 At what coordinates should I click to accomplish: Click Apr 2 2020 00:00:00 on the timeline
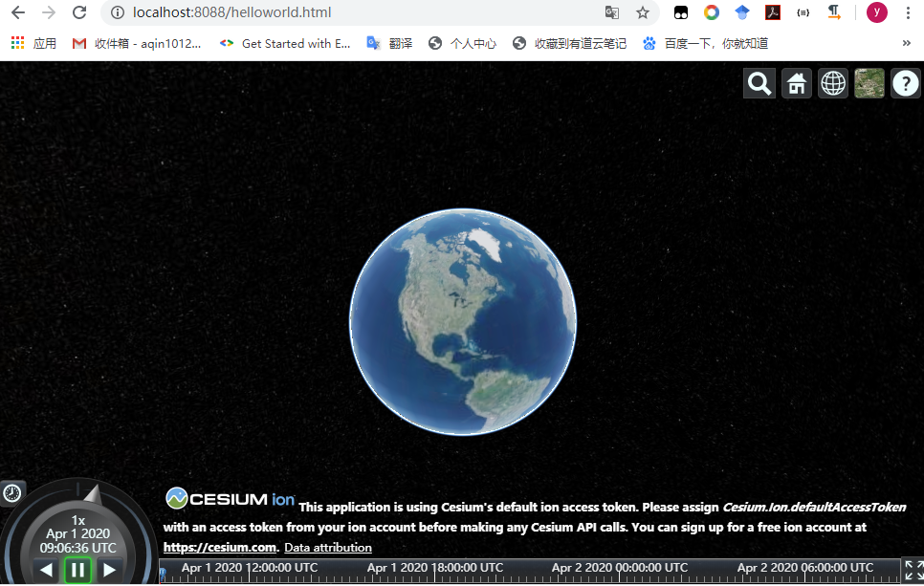621,567
